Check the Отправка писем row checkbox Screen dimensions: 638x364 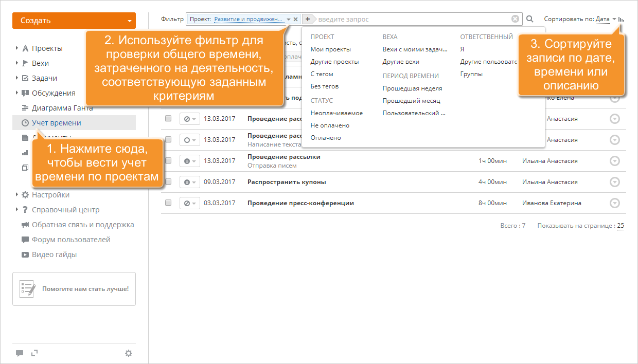[168, 160]
